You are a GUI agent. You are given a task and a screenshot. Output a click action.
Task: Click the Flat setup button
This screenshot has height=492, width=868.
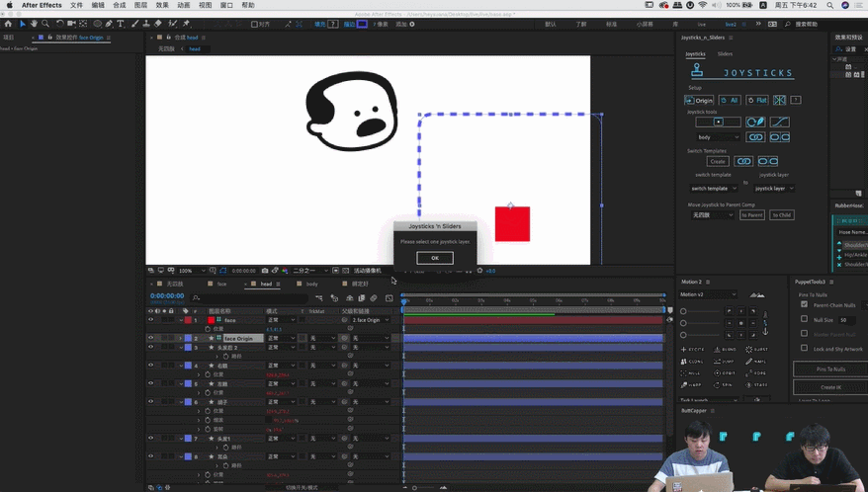(x=756, y=100)
